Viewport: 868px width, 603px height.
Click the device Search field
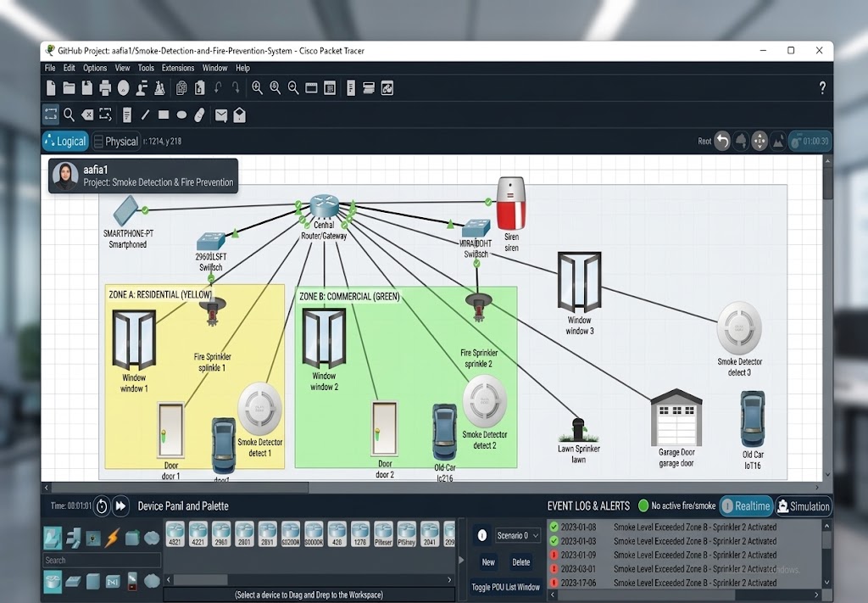point(102,561)
